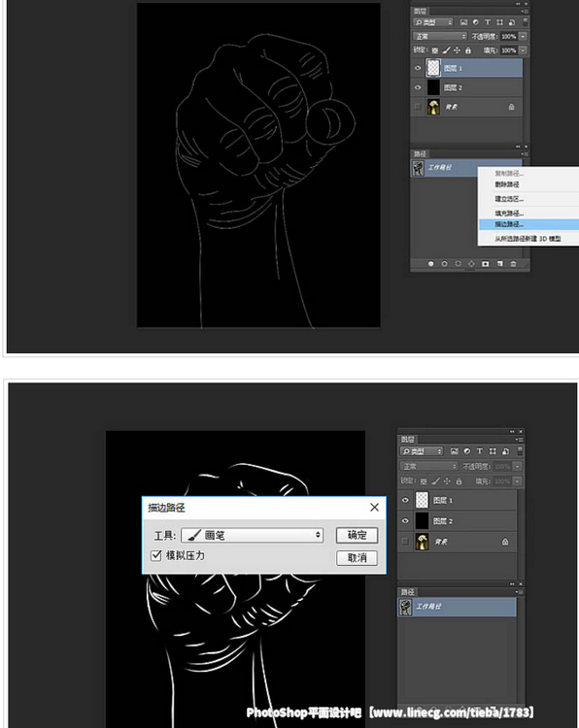Screen dimensions: 579x728
Task: Open 类型 filter dropdown in lower Layers panel
Action: coord(422,450)
